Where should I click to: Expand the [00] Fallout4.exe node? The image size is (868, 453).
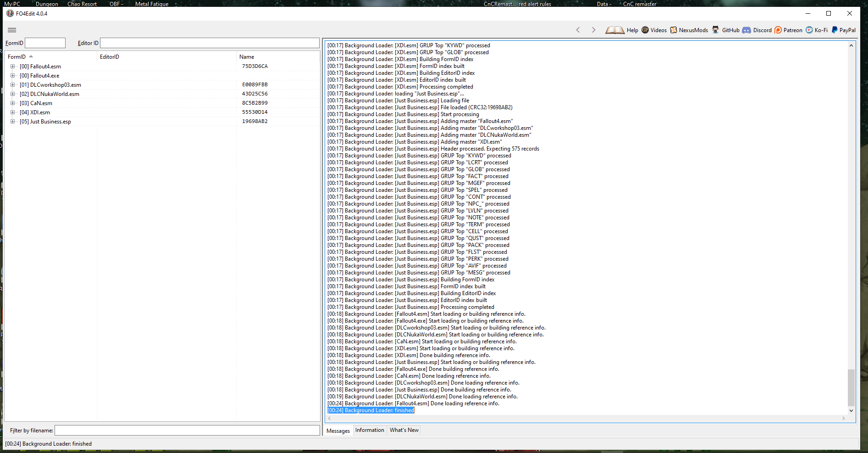[x=12, y=75]
